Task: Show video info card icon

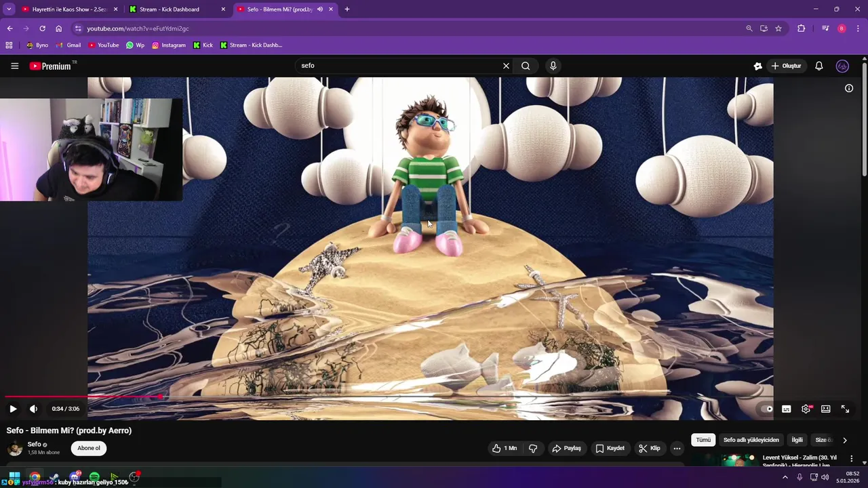Action: click(848, 88)
